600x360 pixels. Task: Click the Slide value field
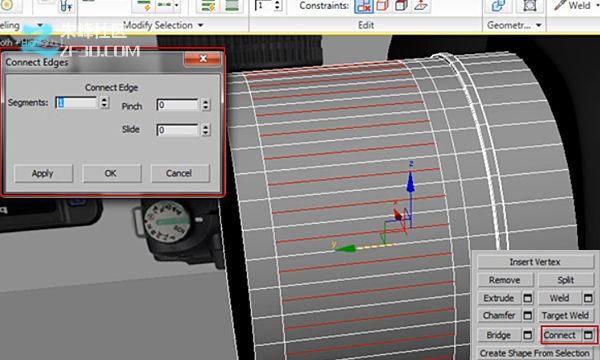tap(177, 130)
